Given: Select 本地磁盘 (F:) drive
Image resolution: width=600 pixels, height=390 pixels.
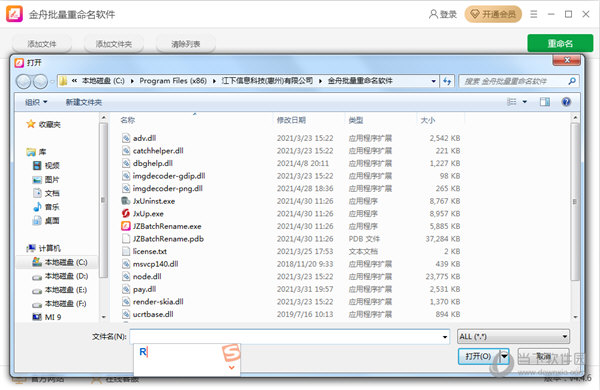Looking at the screenshot, I should click(x=60, y=304).
